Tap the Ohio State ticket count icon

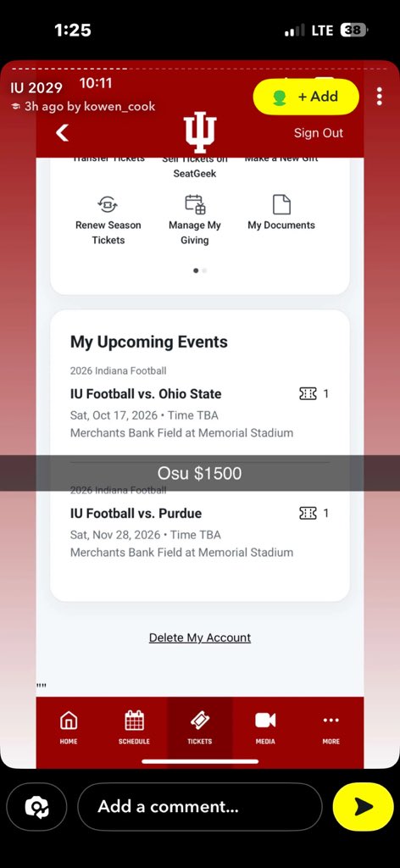[308, 393]
